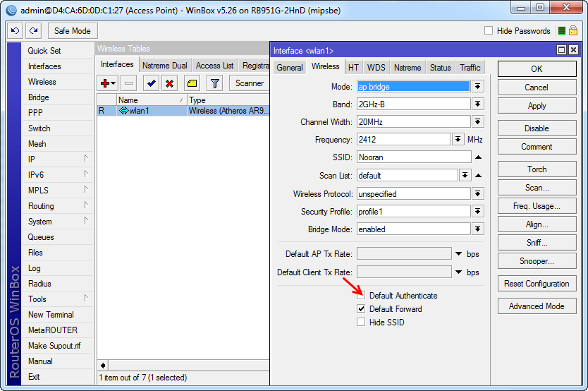Open the Band dropdown

[x=477, y=104]
